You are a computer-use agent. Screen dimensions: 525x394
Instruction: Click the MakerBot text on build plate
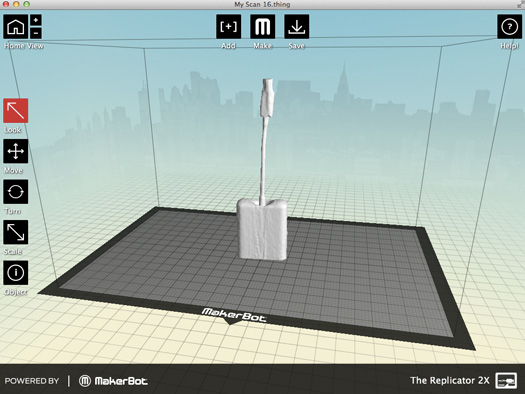coord(233,315)
